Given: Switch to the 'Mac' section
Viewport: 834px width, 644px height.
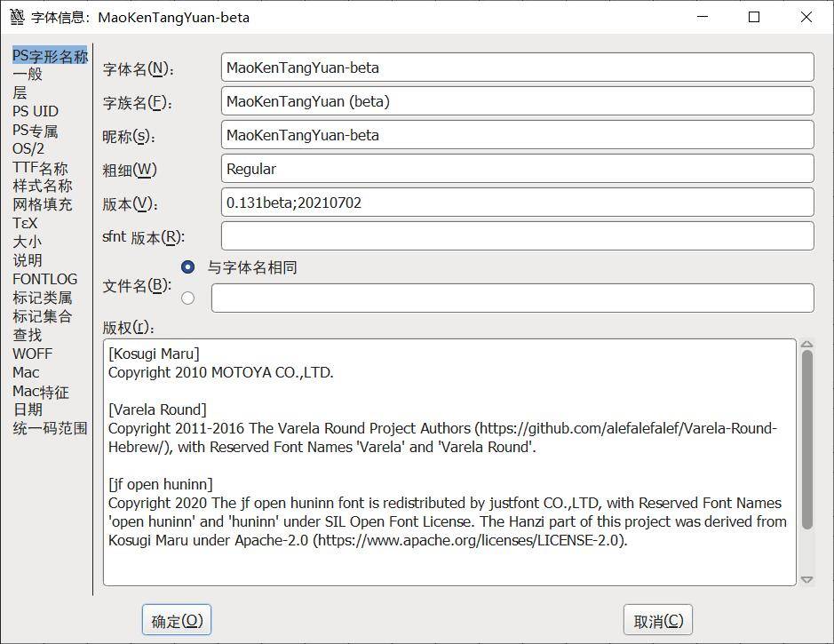Looking at the screenshot, I should tap(26, 371).
